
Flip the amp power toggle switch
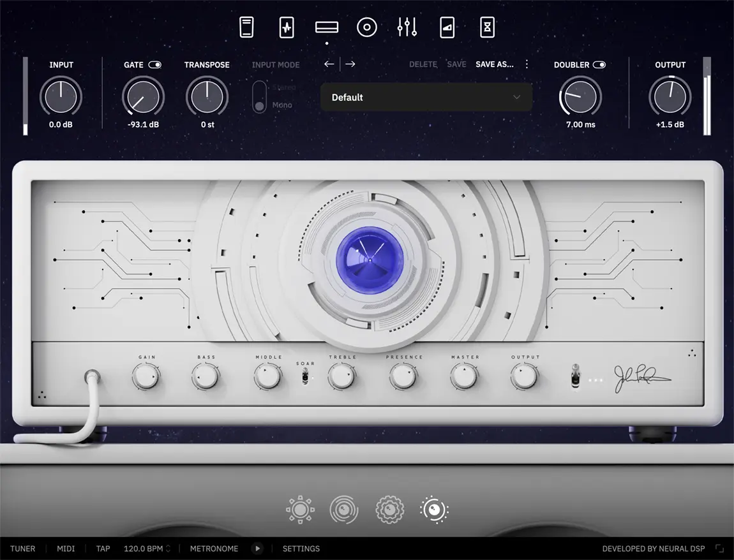click(576, 376)
